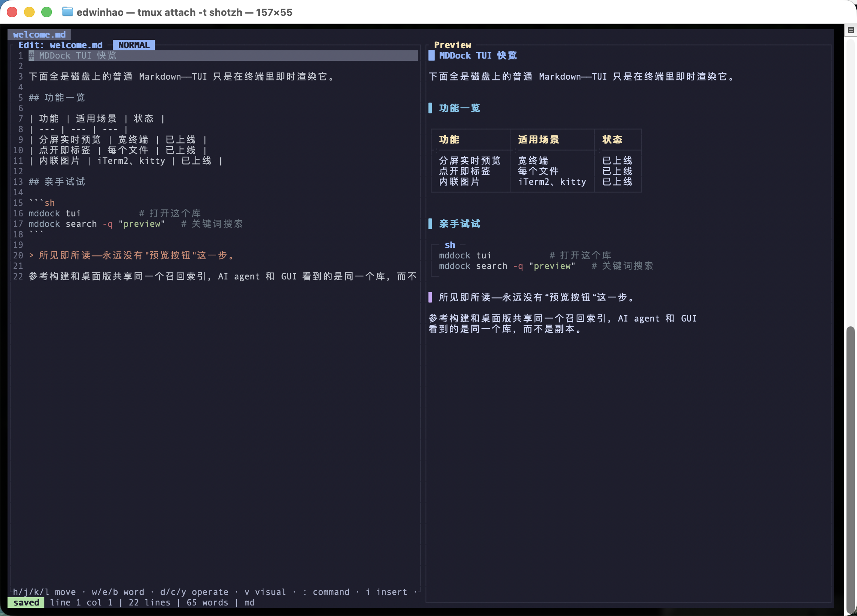This screenshot has width=857, height=616.
Task: Click preview heading '功能一览'
Action: pos(459,108)
